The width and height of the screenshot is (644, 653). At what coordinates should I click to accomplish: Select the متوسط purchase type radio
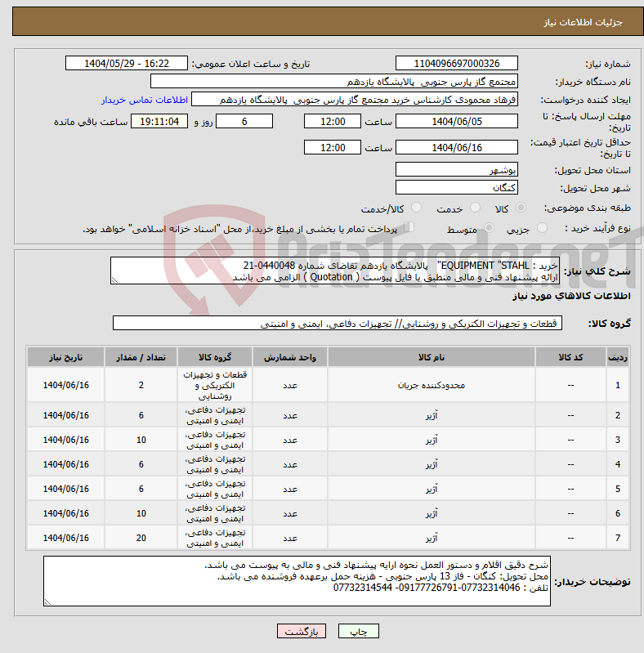click(489, 228)
